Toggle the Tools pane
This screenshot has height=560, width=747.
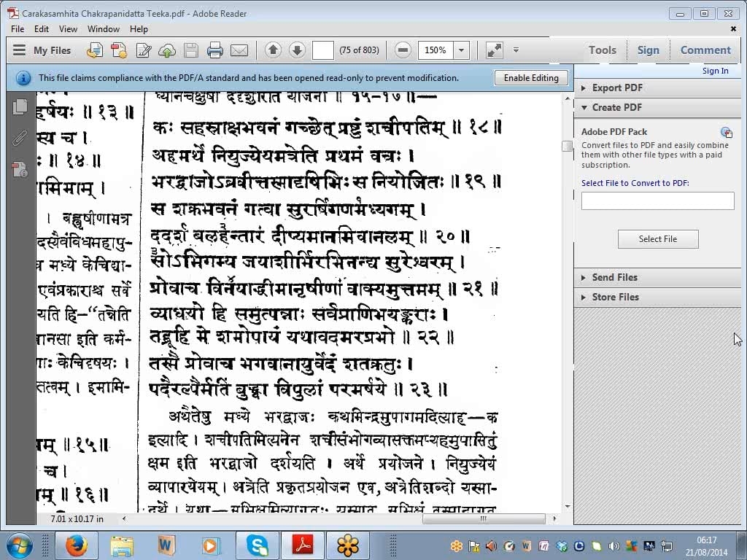point(602,50)
